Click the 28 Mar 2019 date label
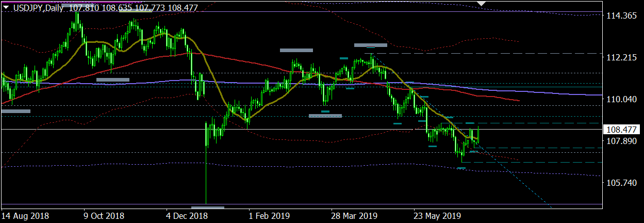This screenshot has height=223, width=644. [353, 215]
